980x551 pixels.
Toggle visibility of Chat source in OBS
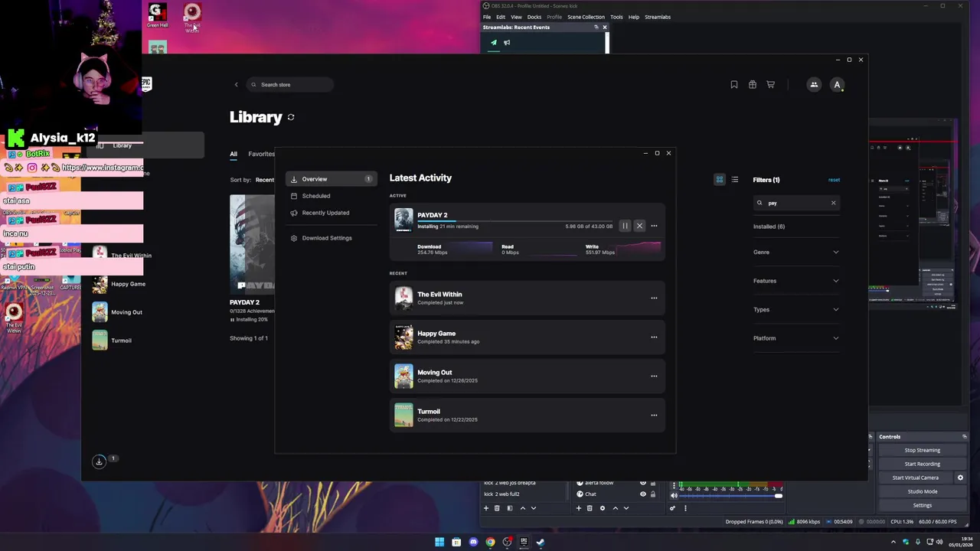pyautogui.click(x=642, y=494)
